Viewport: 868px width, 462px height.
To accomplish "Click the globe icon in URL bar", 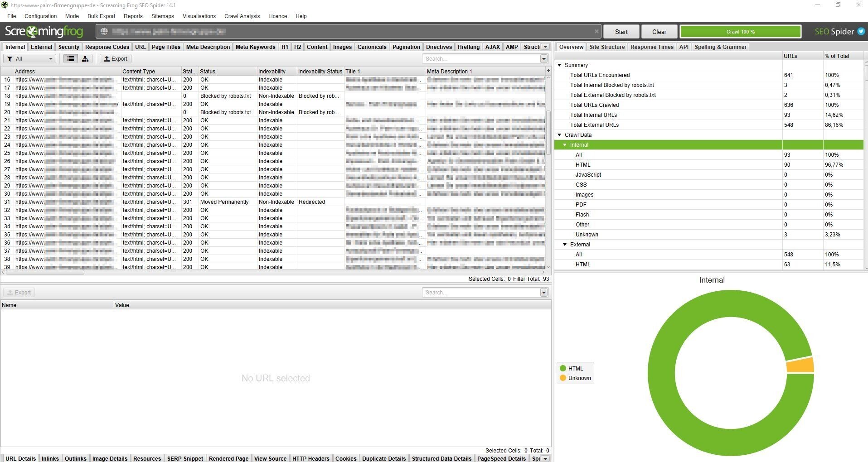I will click(104, 32).
